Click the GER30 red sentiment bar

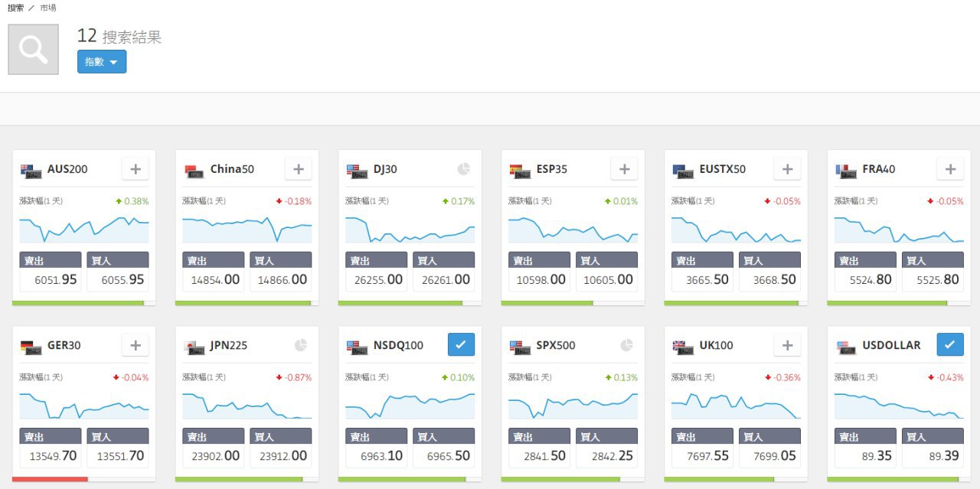(50, 479)
